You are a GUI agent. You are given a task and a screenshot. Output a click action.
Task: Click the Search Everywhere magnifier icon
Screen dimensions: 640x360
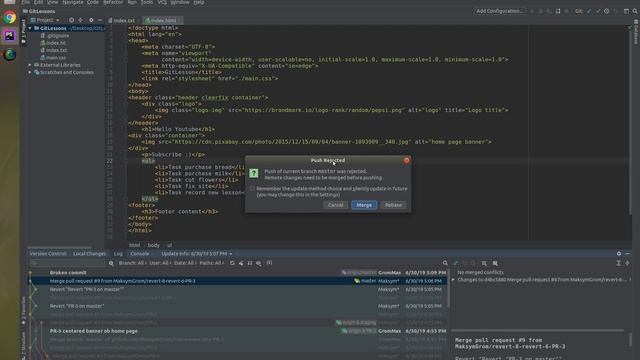pyautogui.click(x=635, y=11)
